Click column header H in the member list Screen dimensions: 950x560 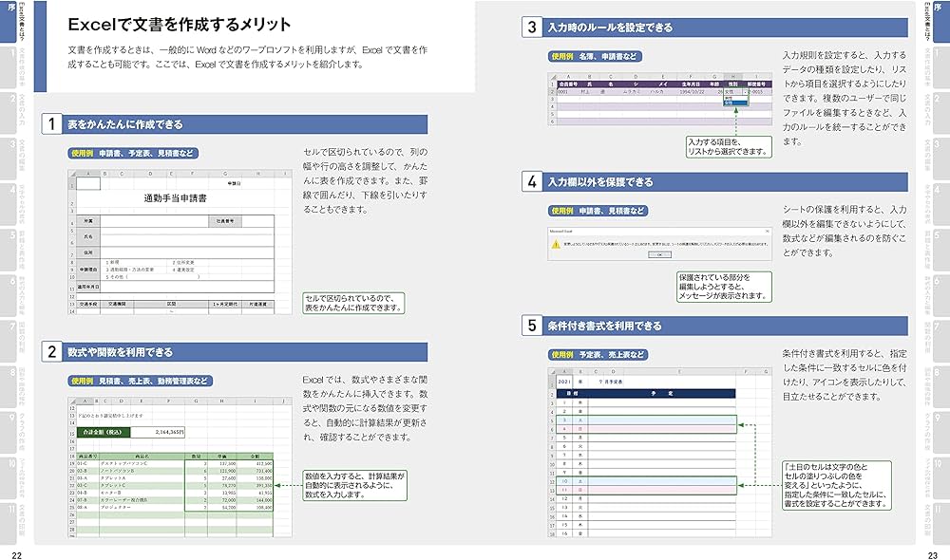(734, 77)
